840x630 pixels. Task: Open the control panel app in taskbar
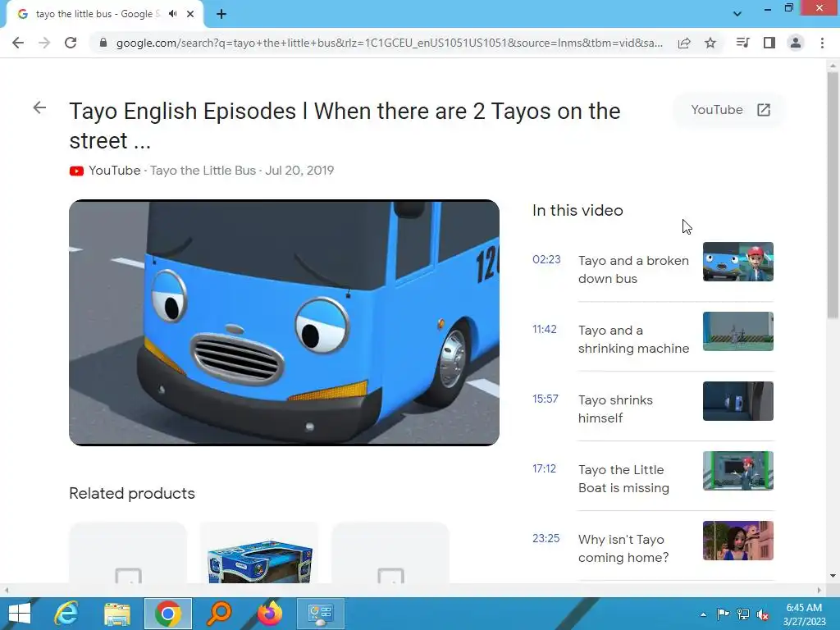321,614
